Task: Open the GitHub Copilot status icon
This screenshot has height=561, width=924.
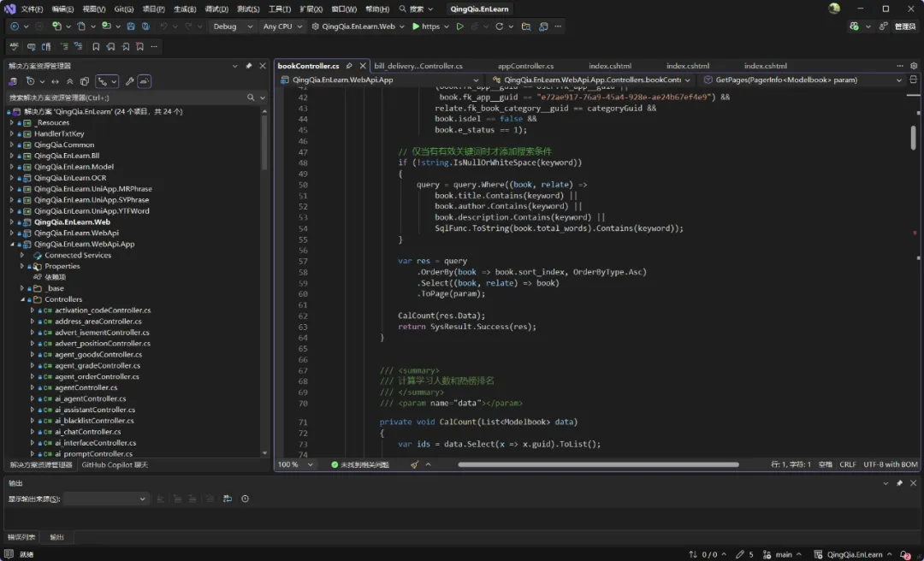Action: (x=854, y=27)
